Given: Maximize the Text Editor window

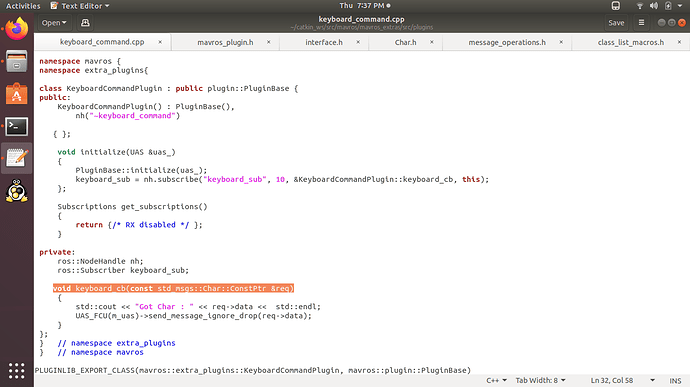Looking at the screenshot, I should tap(672, 22).
